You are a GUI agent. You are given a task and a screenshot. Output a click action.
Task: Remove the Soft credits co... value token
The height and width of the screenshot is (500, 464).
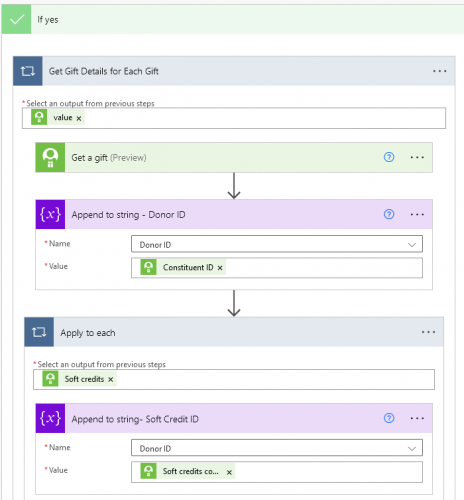(x=229, y=472)
